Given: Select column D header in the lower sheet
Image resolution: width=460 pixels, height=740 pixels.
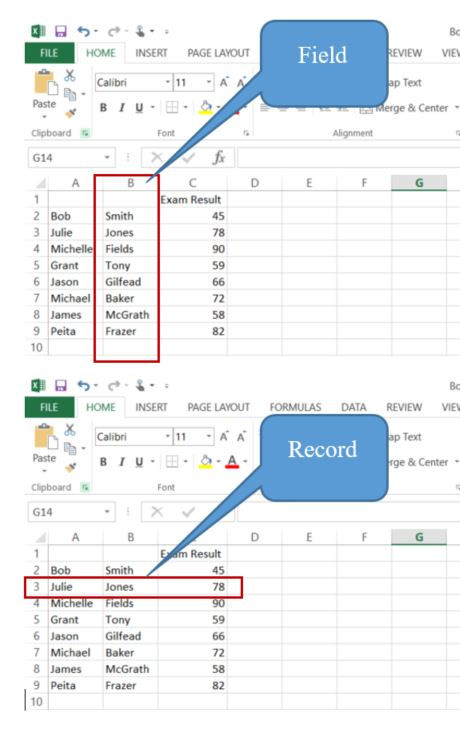Looking at the screenshot, I should pos(255,537).
